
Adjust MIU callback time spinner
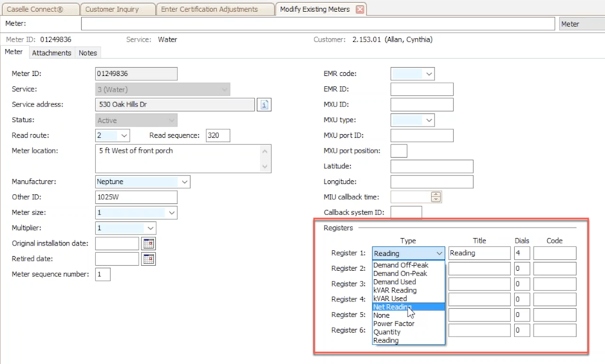(436, 197)
